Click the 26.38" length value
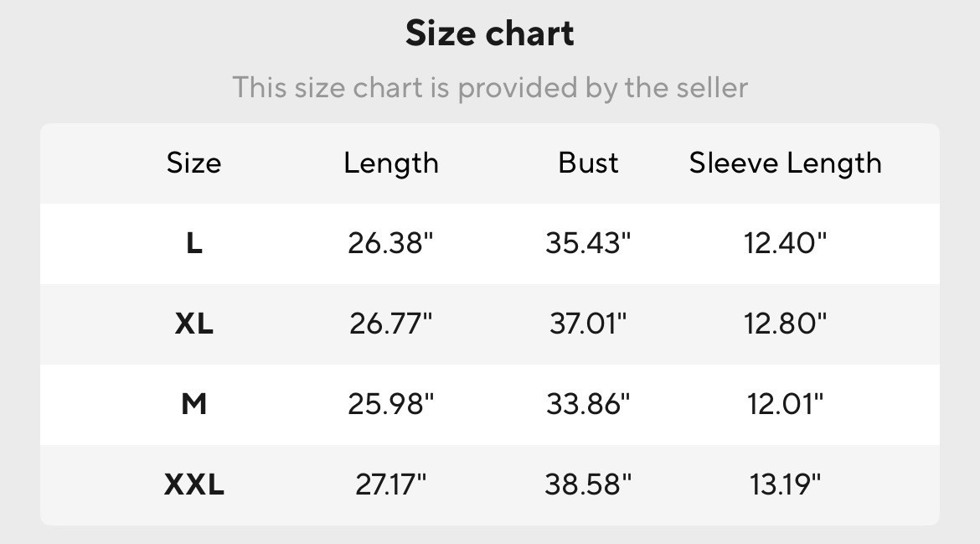The width and height of the screenshot is (980, 544). click(391, 243)
